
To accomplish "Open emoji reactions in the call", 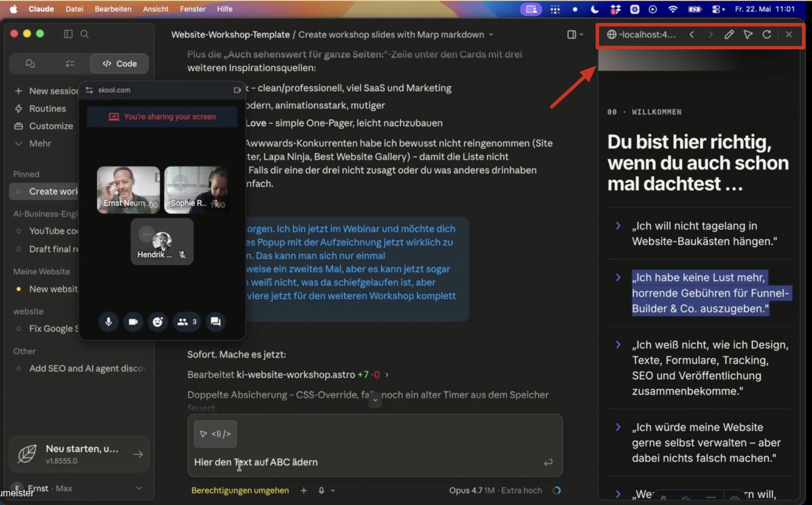I will click(x=158, y=322).
